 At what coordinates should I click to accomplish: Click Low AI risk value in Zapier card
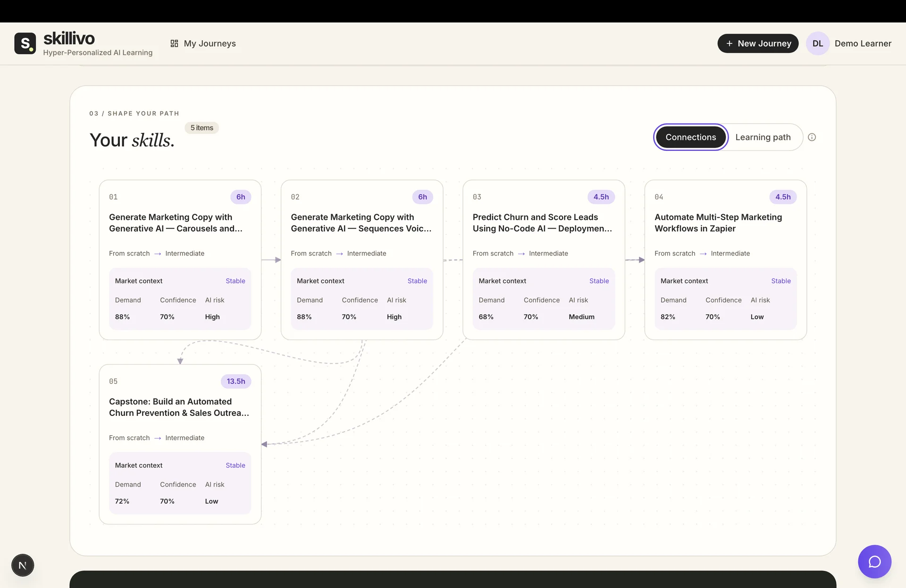pyautogui.click(x=757, y=317)
